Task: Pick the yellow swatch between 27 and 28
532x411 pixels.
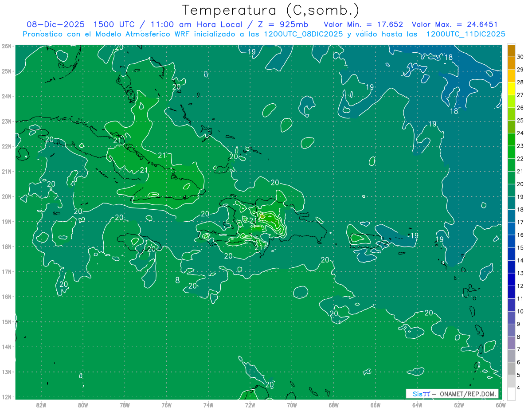Action: (x=512, y=89)
